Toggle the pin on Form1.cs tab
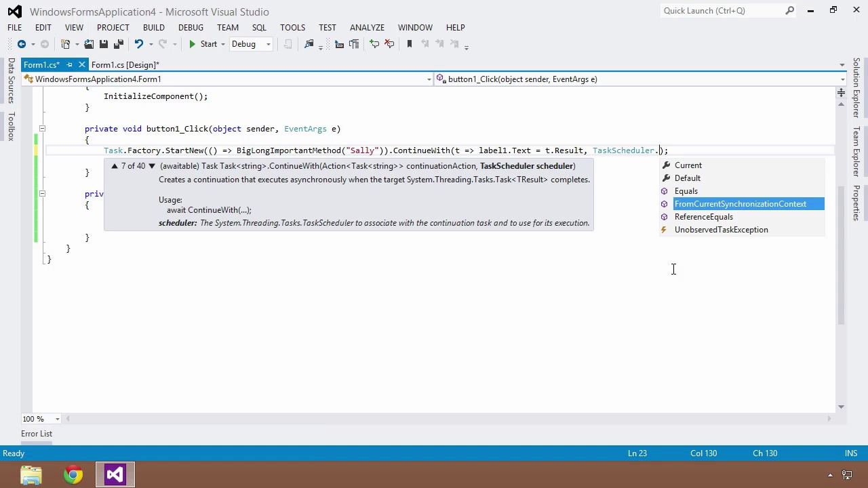868x488 pixels. [x=69, y=65]
